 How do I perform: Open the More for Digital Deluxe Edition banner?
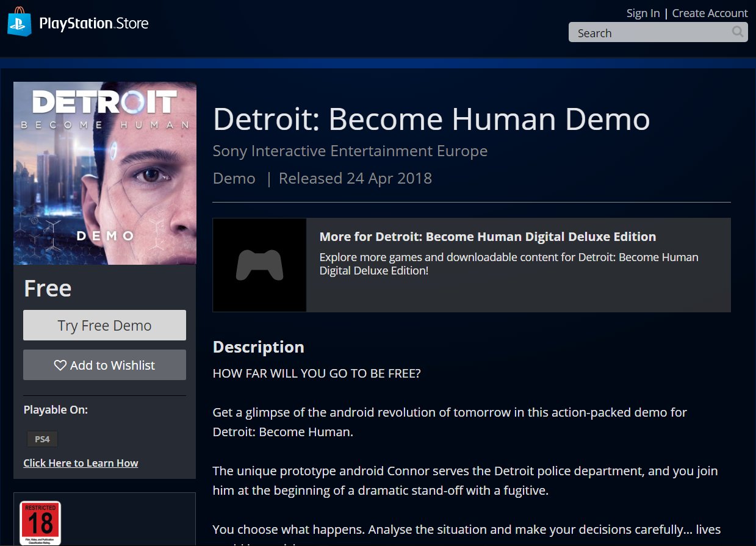click(x=471, y=264)
